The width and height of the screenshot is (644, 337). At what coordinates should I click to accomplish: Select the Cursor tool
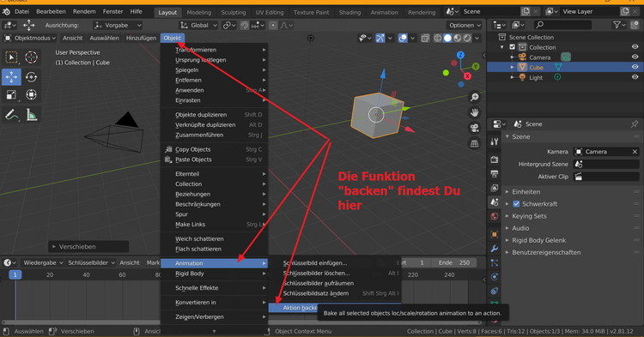click(31, 57)
